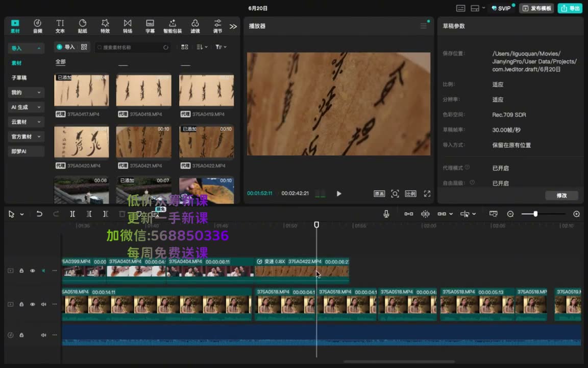Expand the 我的 sidebar dropdown
Screen dimensions: 588x368
[26, 93]
